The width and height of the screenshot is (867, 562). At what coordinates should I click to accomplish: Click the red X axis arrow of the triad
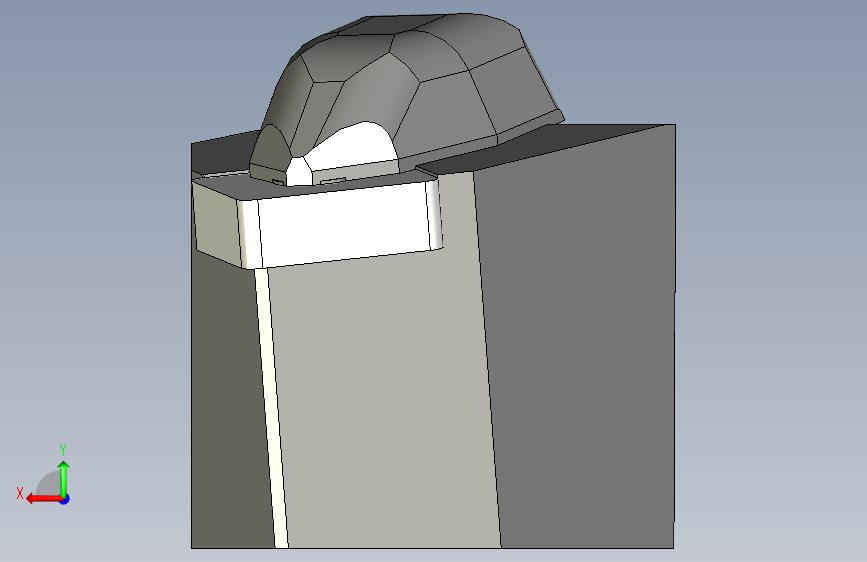point(44,499)
